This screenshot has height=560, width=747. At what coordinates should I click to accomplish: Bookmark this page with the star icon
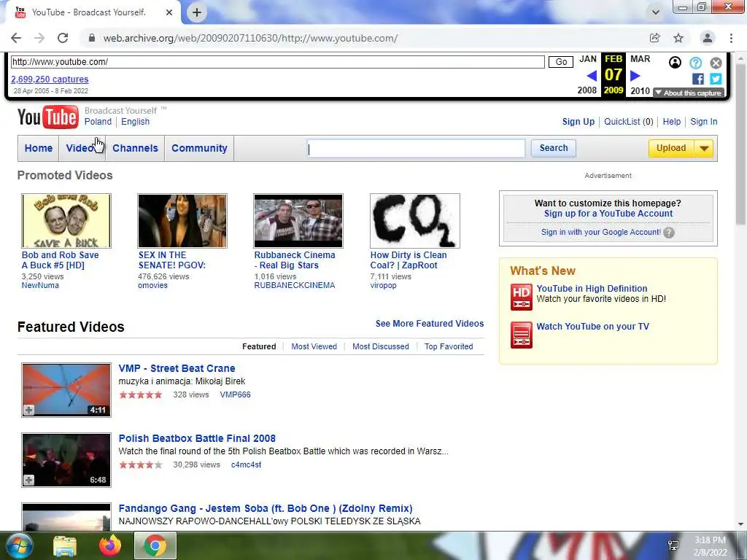coord(678,38)
